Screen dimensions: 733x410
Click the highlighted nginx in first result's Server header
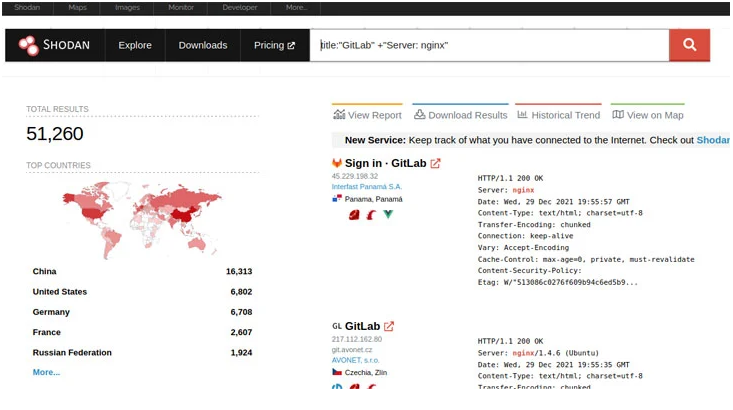[523, 190]
